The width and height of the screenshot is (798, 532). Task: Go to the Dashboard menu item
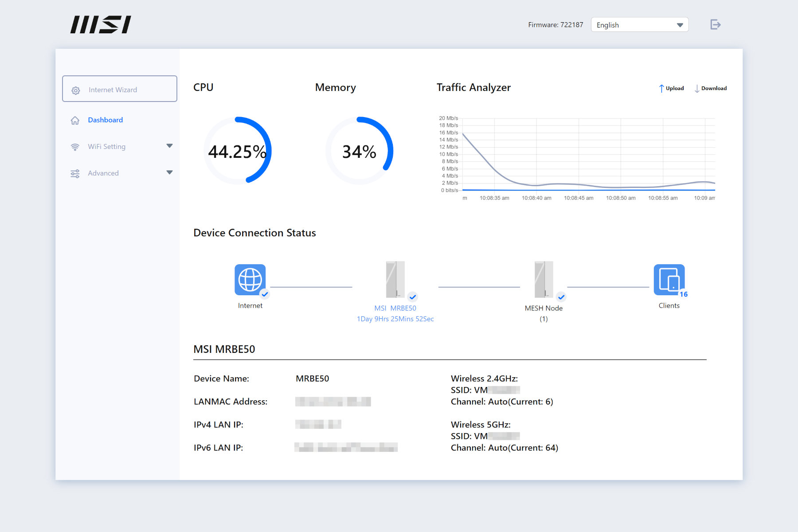tap(105, 120)
